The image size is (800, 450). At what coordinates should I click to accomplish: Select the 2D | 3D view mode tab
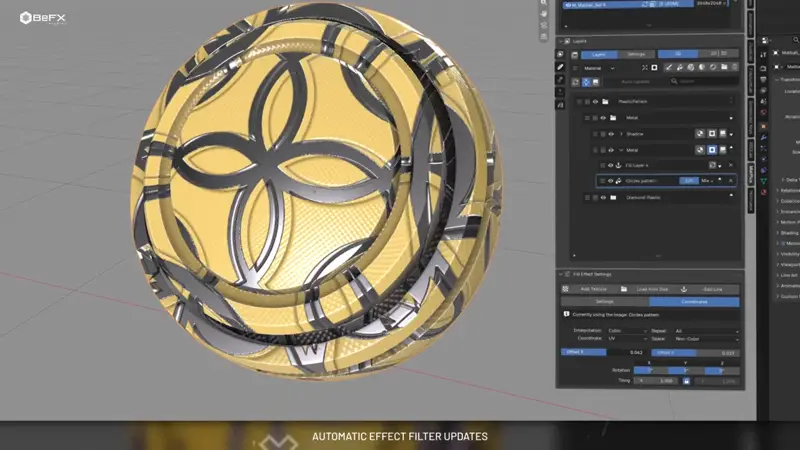(718, 54)
